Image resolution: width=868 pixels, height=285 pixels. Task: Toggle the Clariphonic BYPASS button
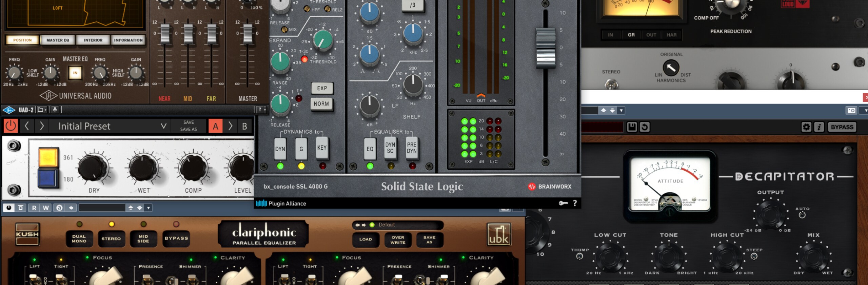coord(176,238)
